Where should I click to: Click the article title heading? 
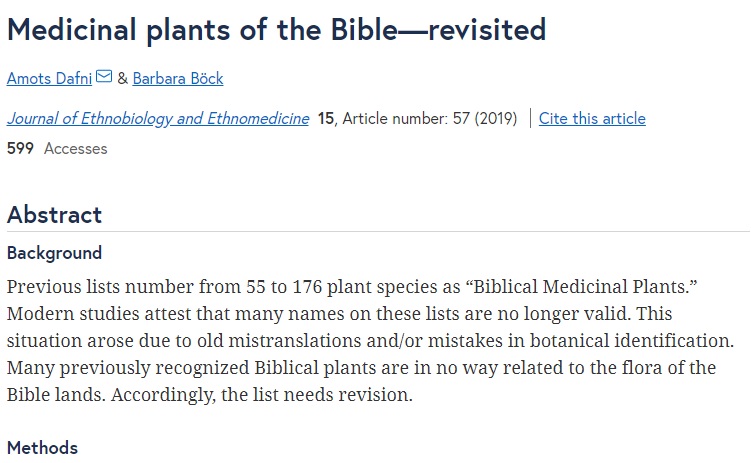click(276, 30)
